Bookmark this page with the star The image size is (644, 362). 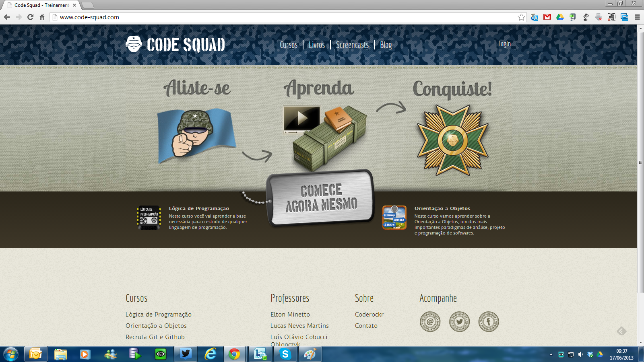tap(521, 17)
